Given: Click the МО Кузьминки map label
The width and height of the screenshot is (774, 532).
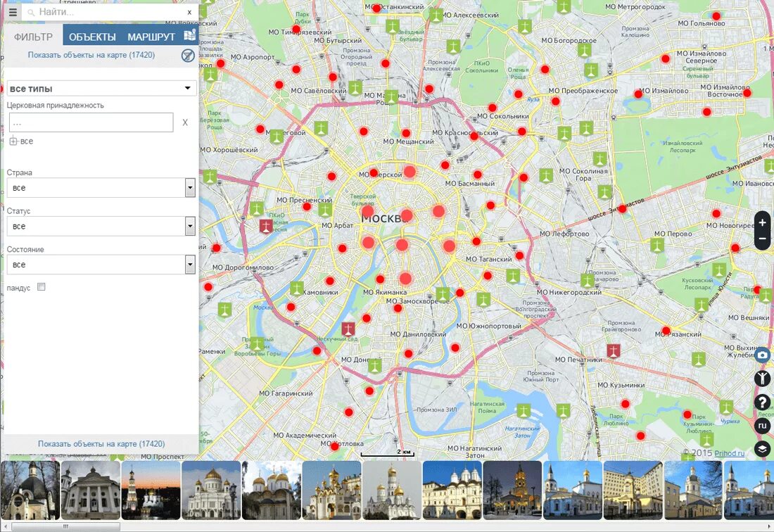Looking at the screenshot, I should click(x=621, y=385).
